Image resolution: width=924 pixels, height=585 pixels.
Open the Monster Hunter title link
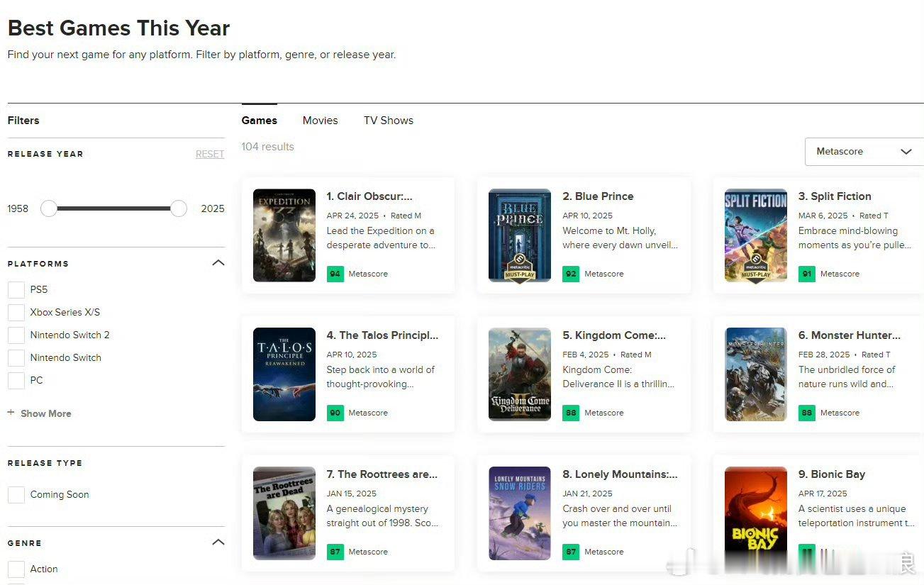(x=850, y=335)
